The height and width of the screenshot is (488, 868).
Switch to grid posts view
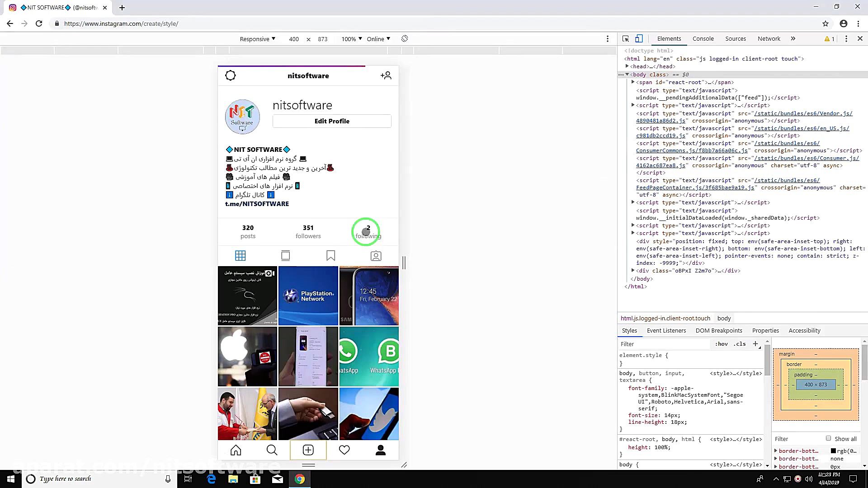coord(241,256)
